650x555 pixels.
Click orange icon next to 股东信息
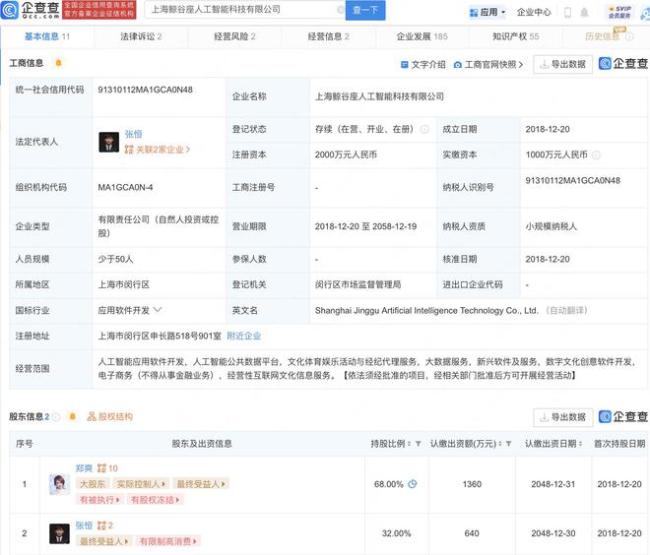72,416
